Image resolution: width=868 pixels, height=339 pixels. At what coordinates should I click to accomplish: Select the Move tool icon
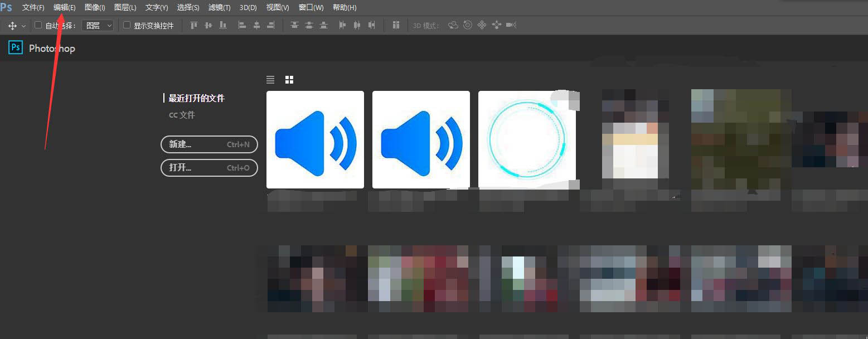pos(12,26)
